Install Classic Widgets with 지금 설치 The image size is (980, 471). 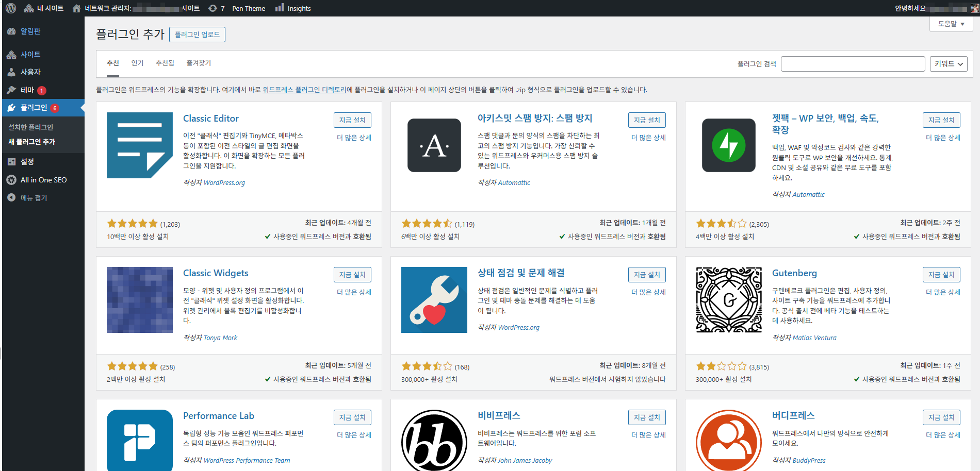352,275
